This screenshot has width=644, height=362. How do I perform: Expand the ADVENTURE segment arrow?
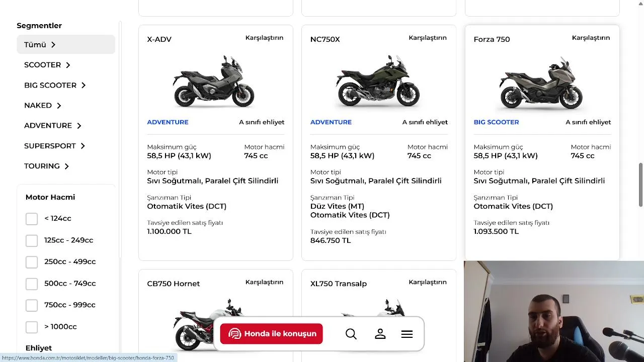click(x=79, y=126)
